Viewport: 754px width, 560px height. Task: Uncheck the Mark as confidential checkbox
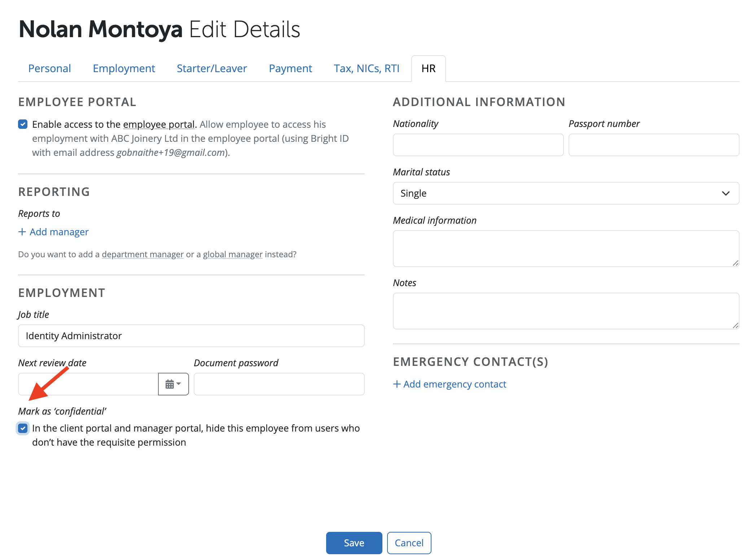coord(23,428)
